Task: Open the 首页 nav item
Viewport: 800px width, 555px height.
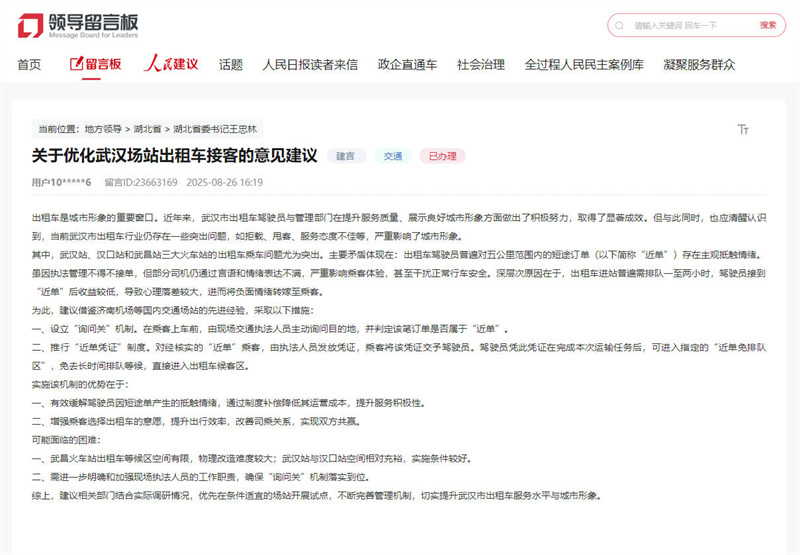Action: (29, 65)
